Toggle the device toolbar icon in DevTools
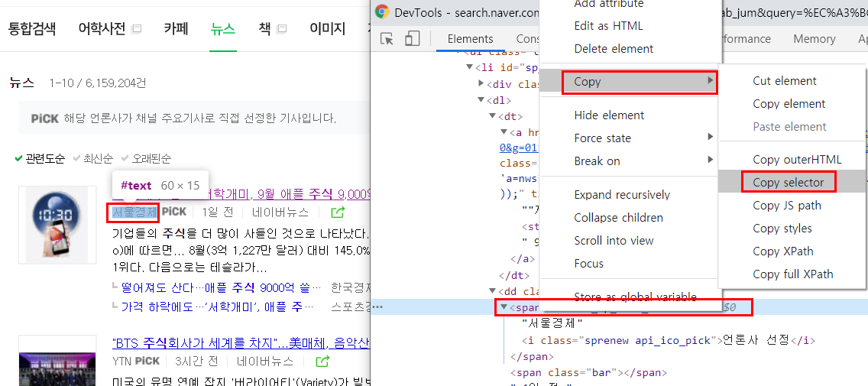Viewport: 868px width, 386px height. pyautogui.click(x=412, y=39)
